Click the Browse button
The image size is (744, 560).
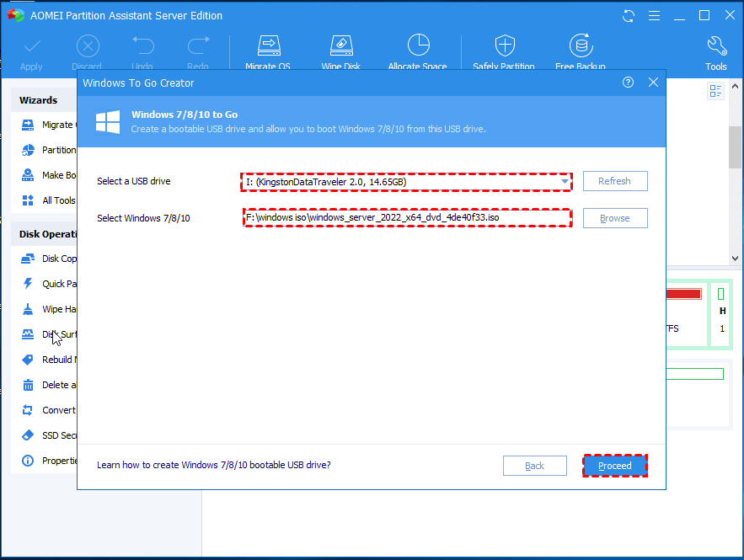[x=615, y=218]
